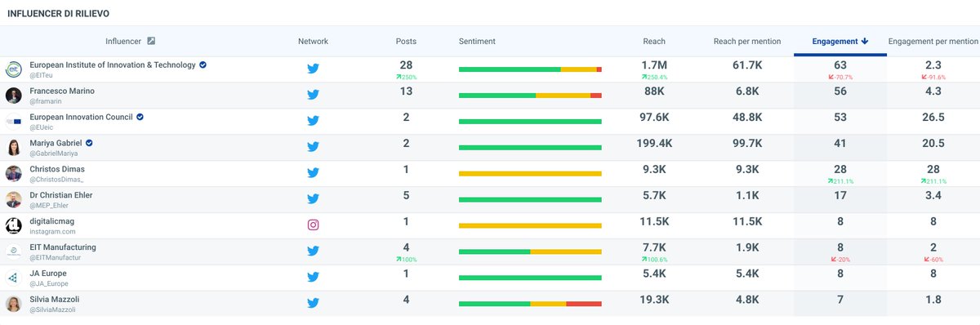980x325 pixels.
Task: Click Christos Dimas's profile avatar
Action: 13,173
